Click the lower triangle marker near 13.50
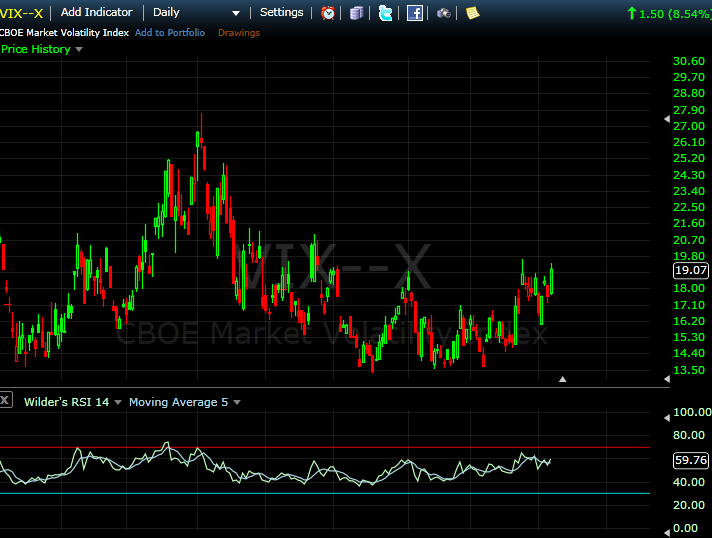The width and height of the screenshot is (712, 538). (x=667, y=379)
